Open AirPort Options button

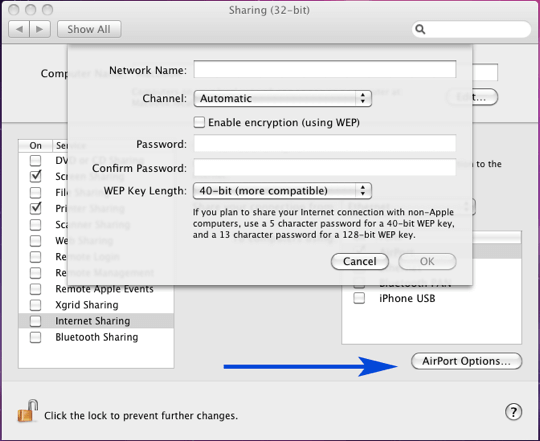click(x=466, y=361)
